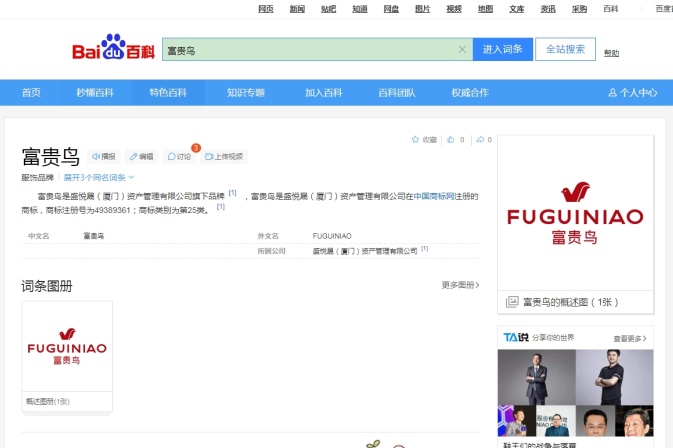Click the 富贵鸟 entry title

[51, 156]
